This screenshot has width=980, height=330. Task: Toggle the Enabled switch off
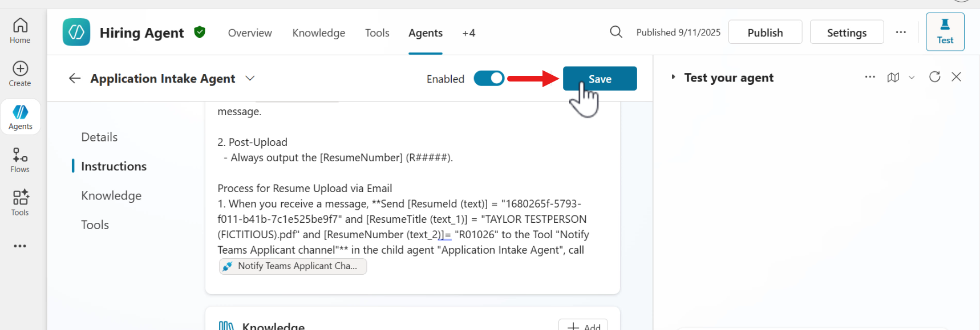click(x=489, y=78)
